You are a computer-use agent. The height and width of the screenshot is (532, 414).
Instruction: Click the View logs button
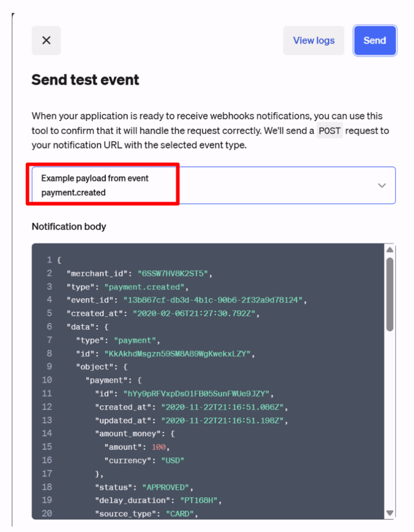coord(314,41)
